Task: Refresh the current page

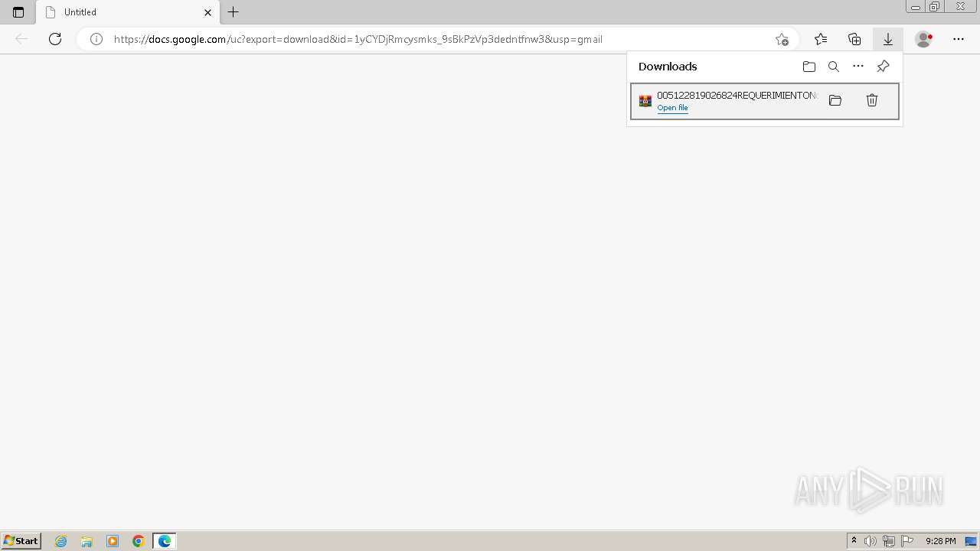Action: [55, 39]
